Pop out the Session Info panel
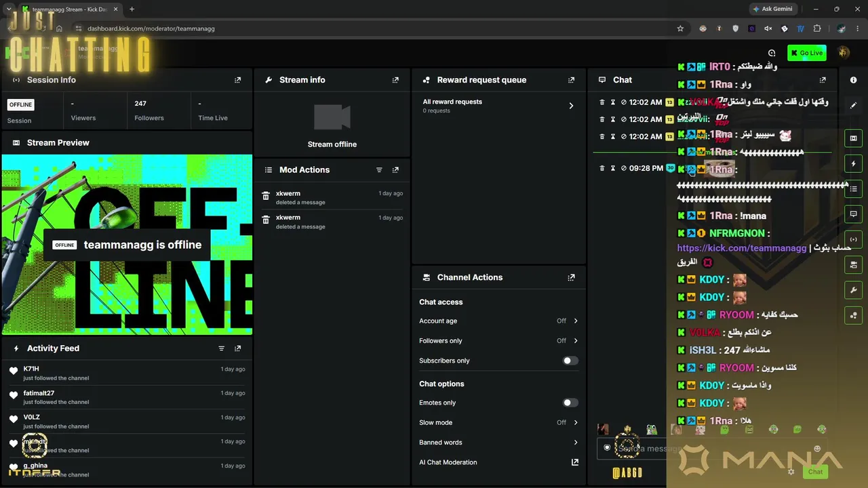Screen dimensions: 868x488 click(x=237, y=80)
